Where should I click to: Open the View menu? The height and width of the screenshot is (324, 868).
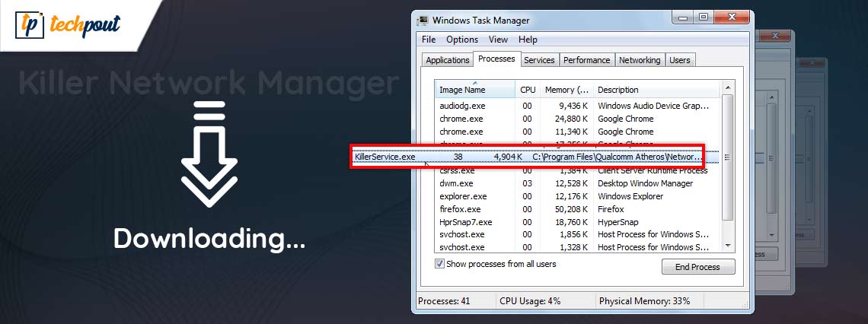coord(498,40)
